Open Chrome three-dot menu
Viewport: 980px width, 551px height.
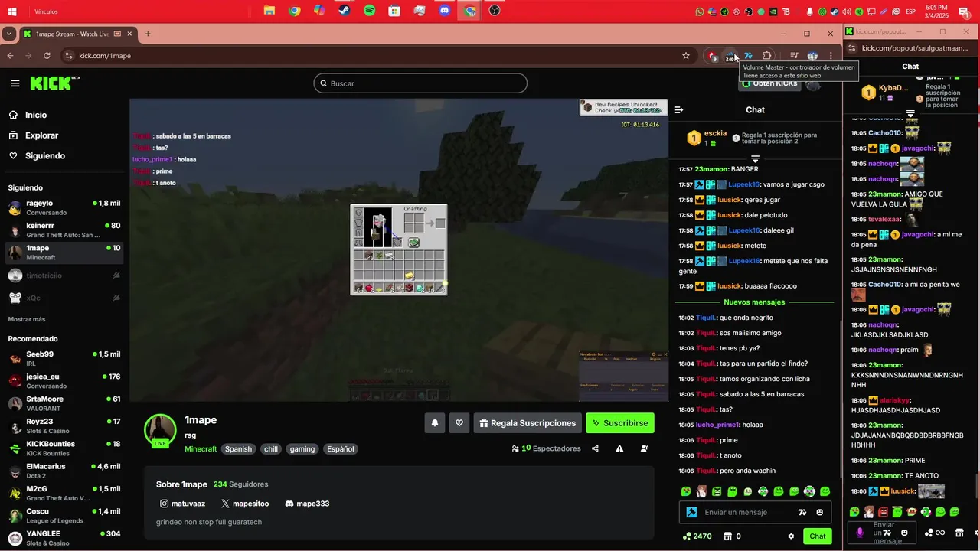(x=831, y=56)
